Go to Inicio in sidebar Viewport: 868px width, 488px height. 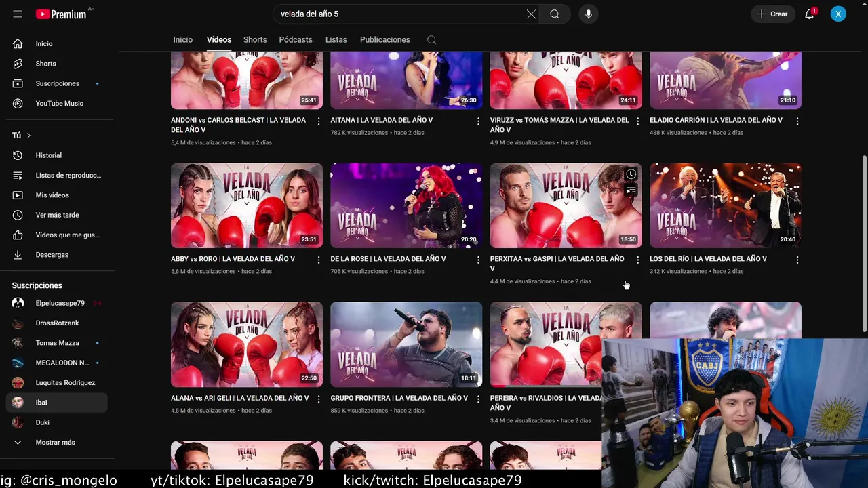(x=57, y=43)
